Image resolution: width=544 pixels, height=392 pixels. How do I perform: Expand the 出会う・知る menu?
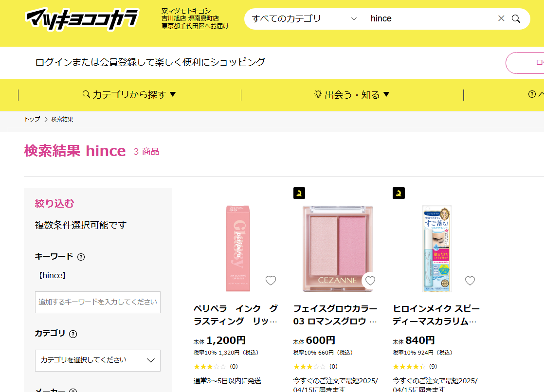pyautogui.click(x=352, y=94)
